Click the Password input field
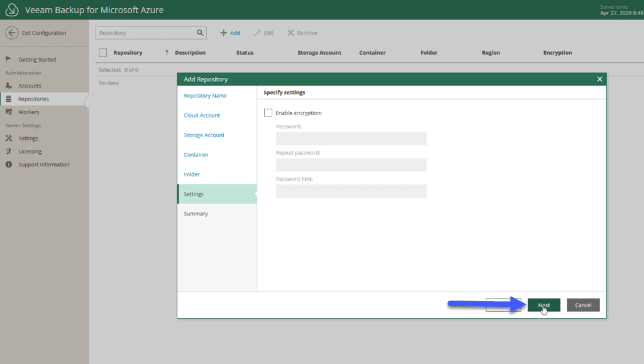This screenshot has width=644, height=364. point(351,139)
